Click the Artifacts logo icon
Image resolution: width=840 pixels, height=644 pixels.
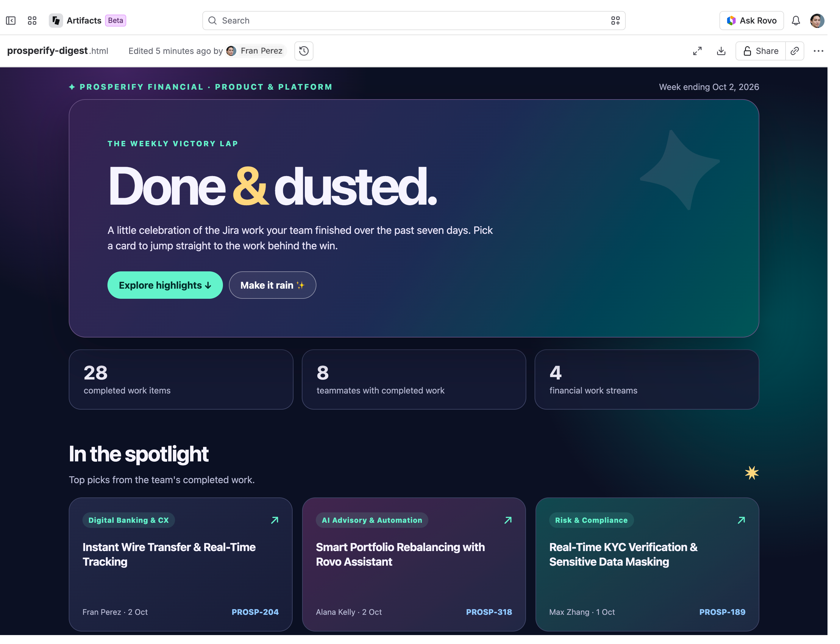[56, 21]
